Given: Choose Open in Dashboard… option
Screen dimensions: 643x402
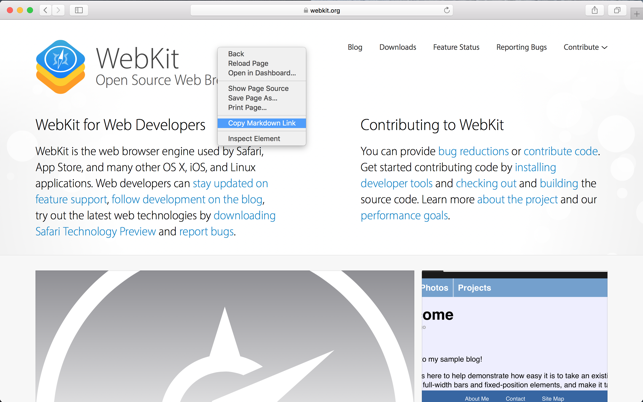Looking at the screenshot, I should pyautogui.click(x=262, y=73).
